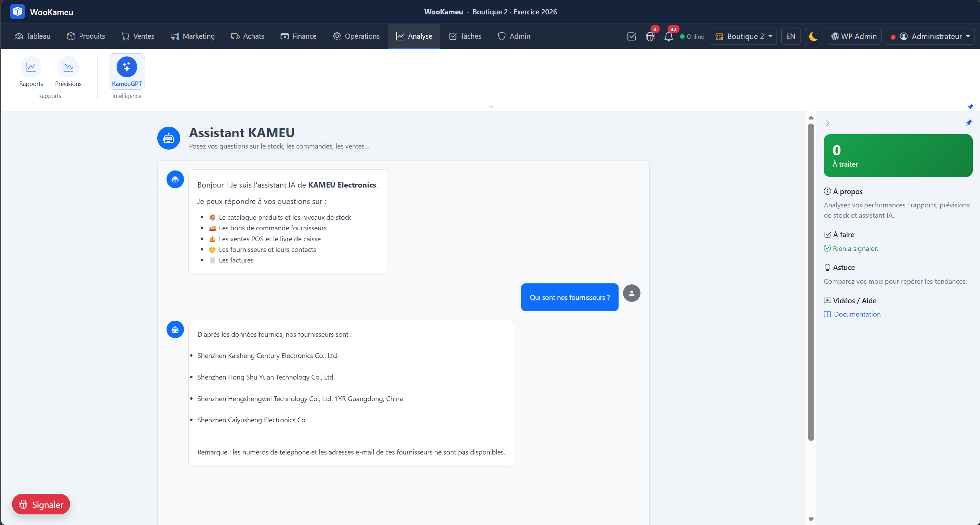The height and width of the screenshot is (525, 980).
Task: Open the Boutique 2 store dropdown
Action: pyautogui.click(x=744, y=37)
